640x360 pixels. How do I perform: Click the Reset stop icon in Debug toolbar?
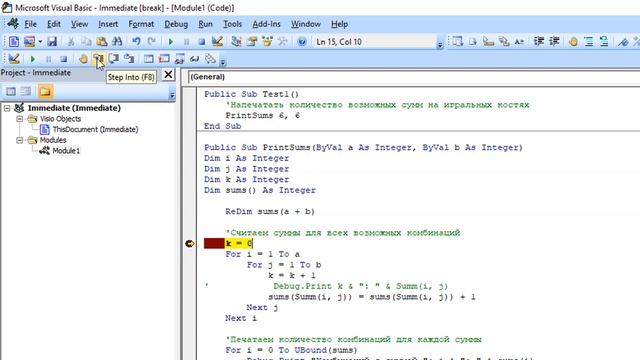(64, 59)
